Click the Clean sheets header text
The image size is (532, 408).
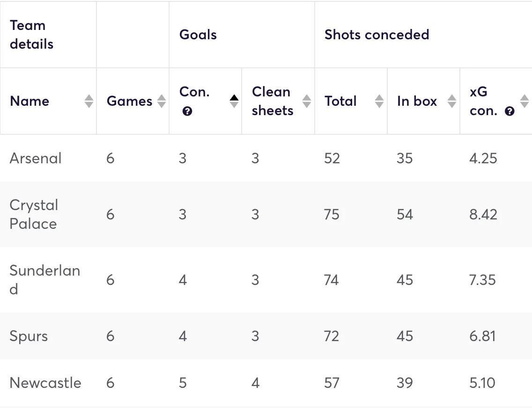pos(273,101)
